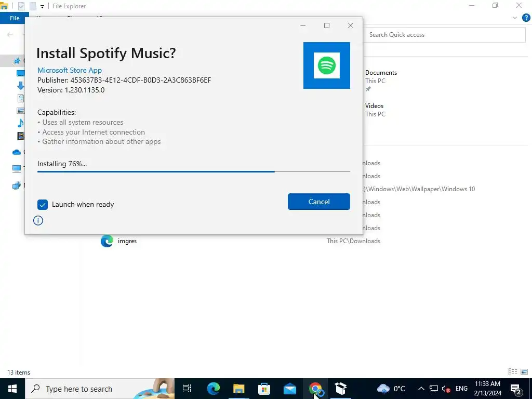Click the taskbar search box
This screenshot has width=532, height=399.
(x=100, y=389)
